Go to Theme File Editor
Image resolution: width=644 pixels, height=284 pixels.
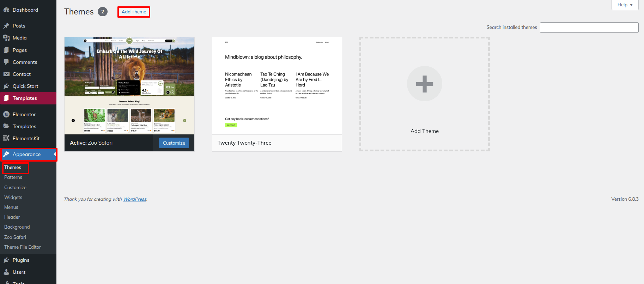coord(23,247)
